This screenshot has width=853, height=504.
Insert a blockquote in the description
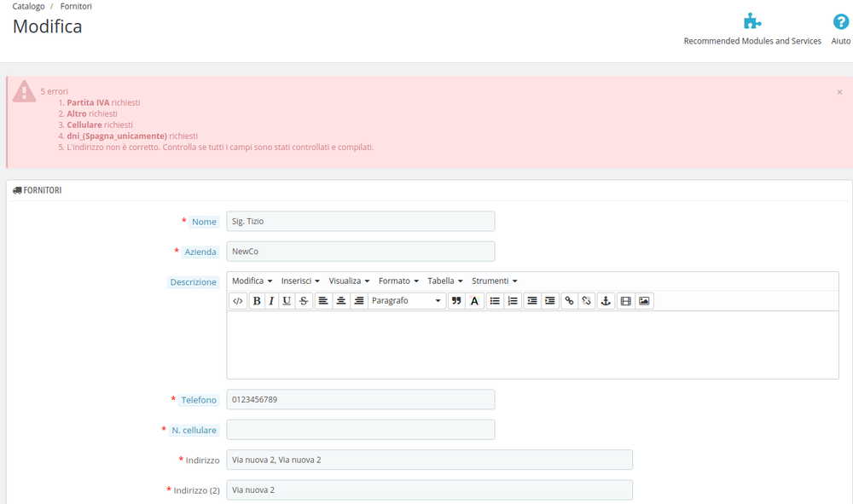456,301
